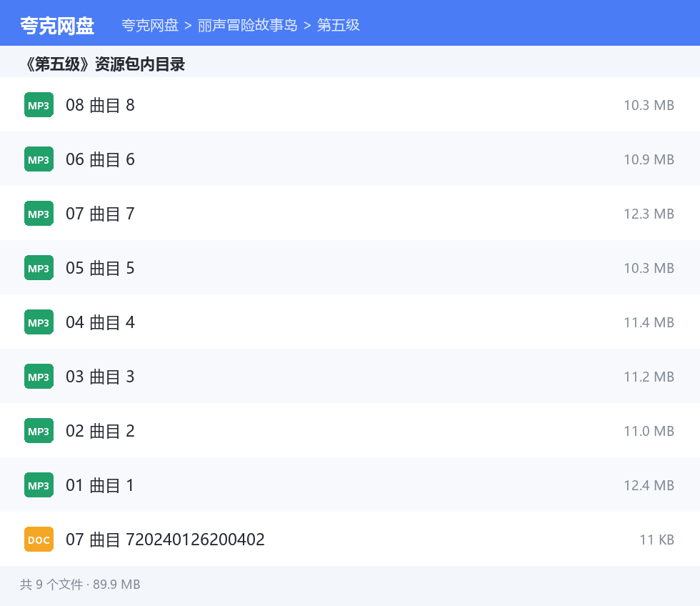Select the file name 04 曲目 4

(x=100, y=322)
